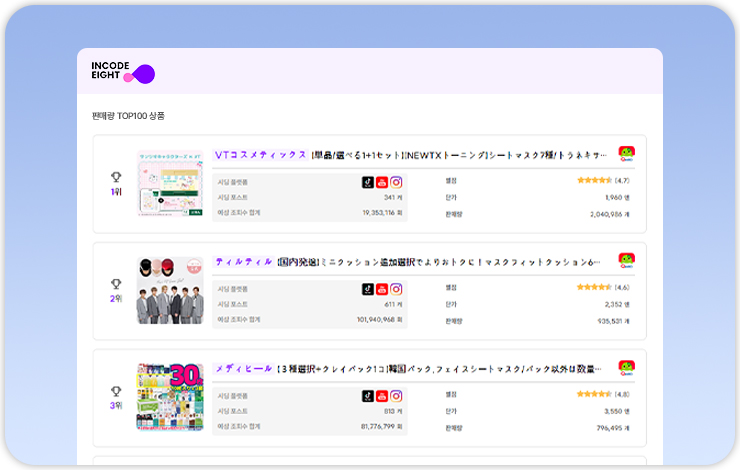Click the VTコスメティックス brand tag
Viewport: 740px width, 470px height.
click(x=261, y=155)
